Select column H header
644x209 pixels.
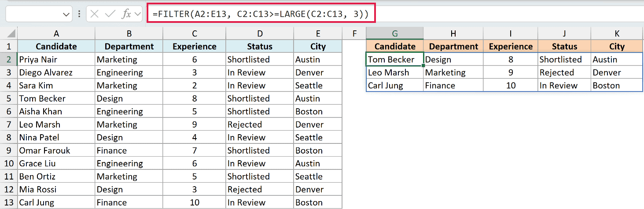tap(453, 33)
